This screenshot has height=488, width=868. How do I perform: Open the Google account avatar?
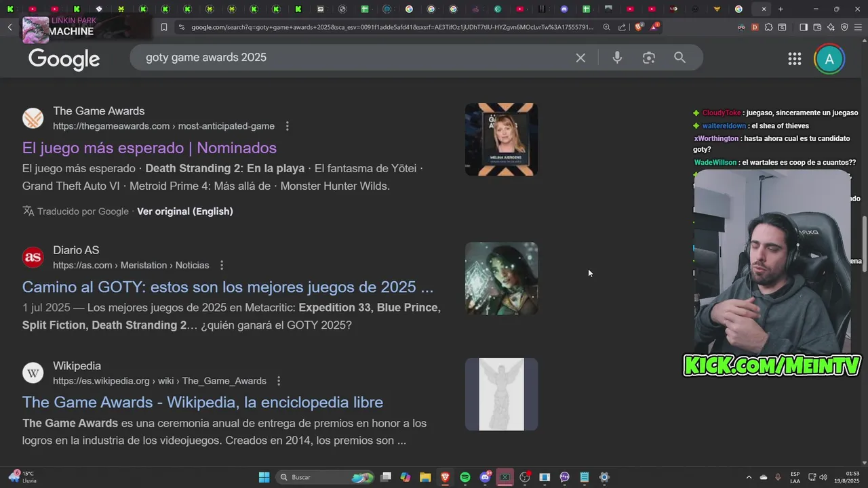pyautogui.click(x=829, y=59)
